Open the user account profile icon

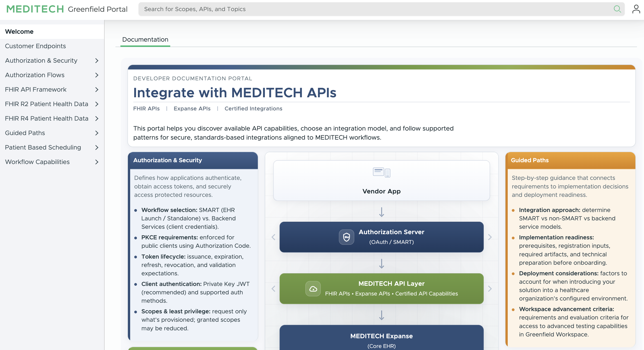tap(636, 9)
